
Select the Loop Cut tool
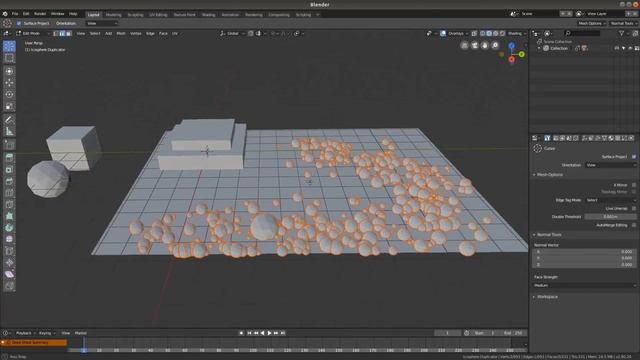pos(9,193)
